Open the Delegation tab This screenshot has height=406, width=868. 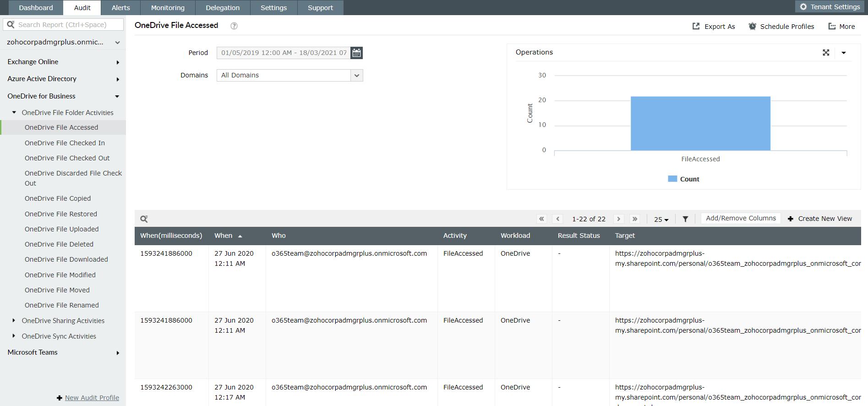[x=223, y=8]
